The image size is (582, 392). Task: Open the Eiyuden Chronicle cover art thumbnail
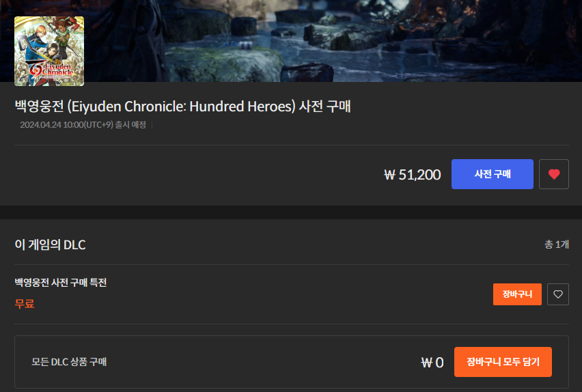pyautogui.click(x=49, y=51)
